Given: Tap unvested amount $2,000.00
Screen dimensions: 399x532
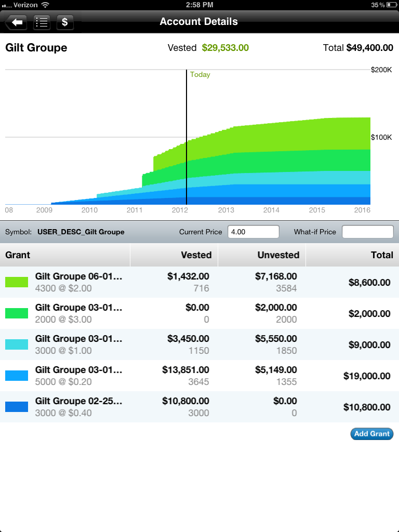Looking at the screenshot, I should click(x=276, y=308).
